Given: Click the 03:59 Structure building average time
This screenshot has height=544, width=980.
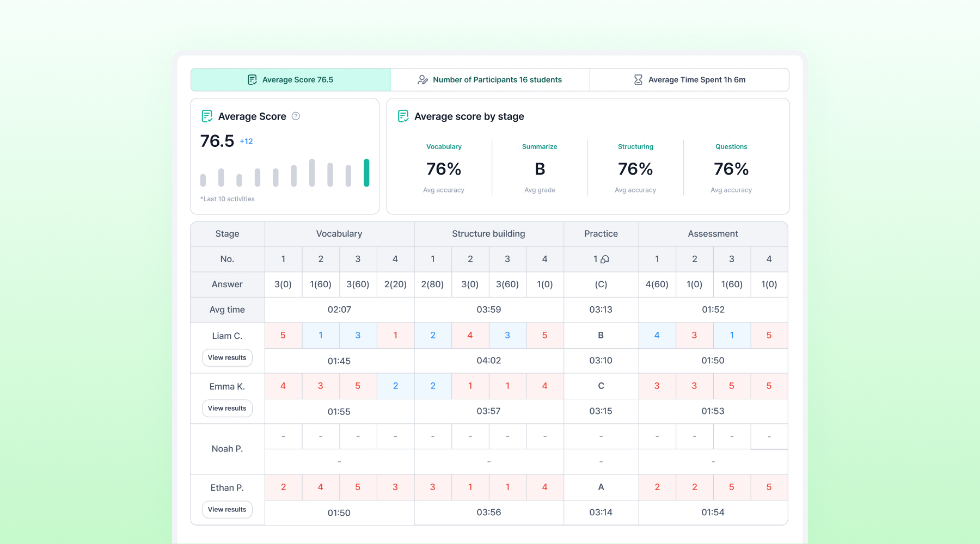Looking at the screenshot, I should pyautogui.click(x=489, y=310).
